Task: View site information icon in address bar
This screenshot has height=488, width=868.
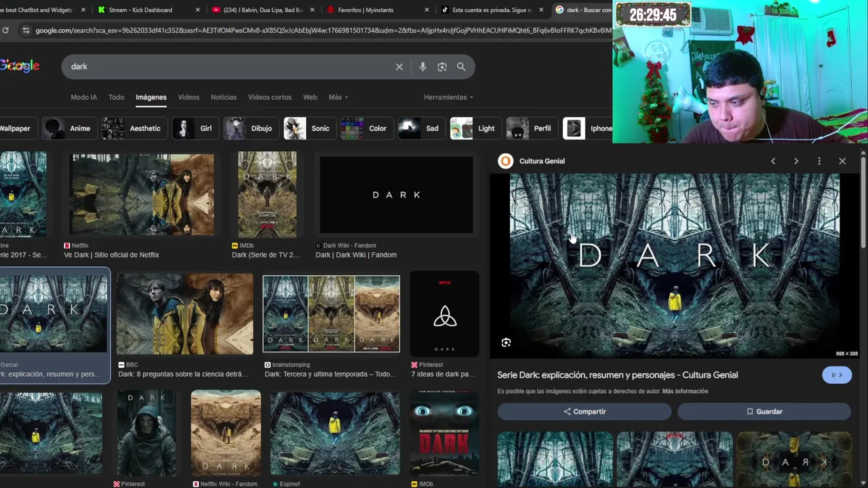Action: tap(25, 30)
